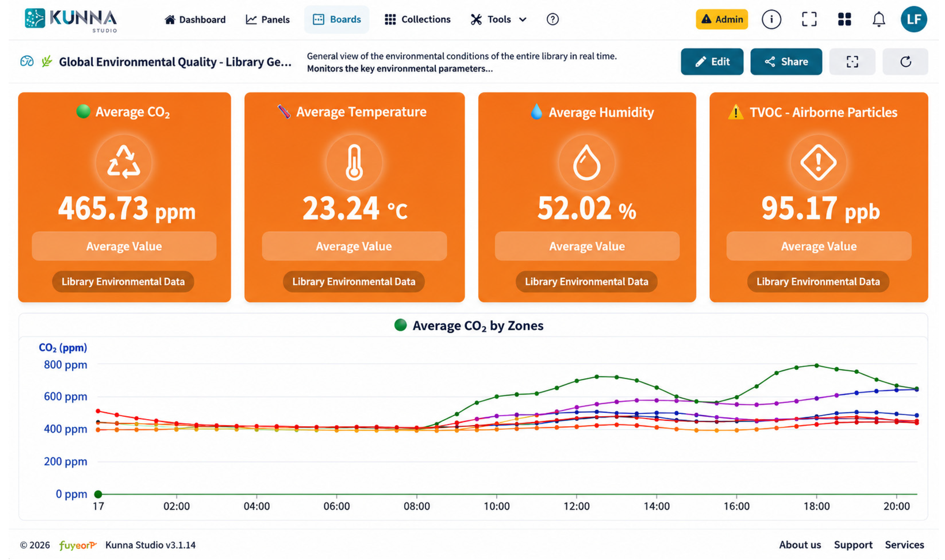Click the Share button

pos(786,61)
